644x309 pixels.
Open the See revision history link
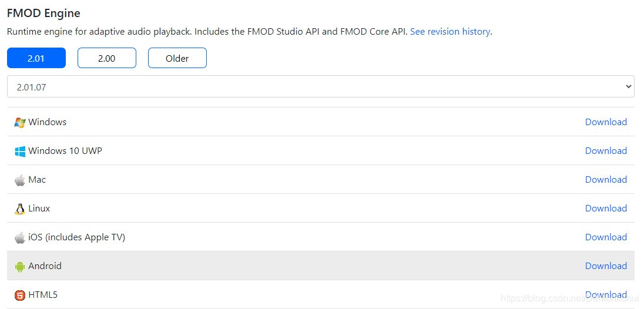450,32
